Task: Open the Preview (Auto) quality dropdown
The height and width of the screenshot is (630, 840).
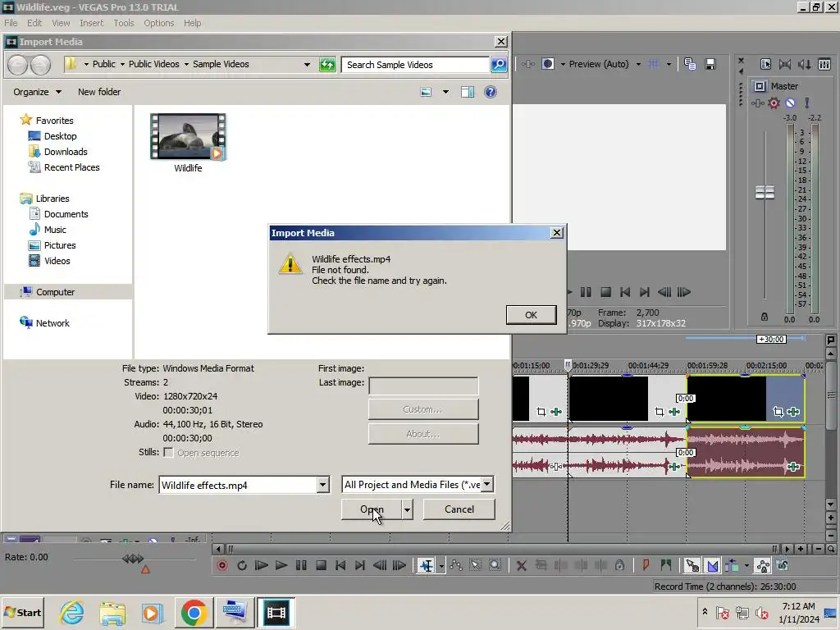Action: [638, 64]
